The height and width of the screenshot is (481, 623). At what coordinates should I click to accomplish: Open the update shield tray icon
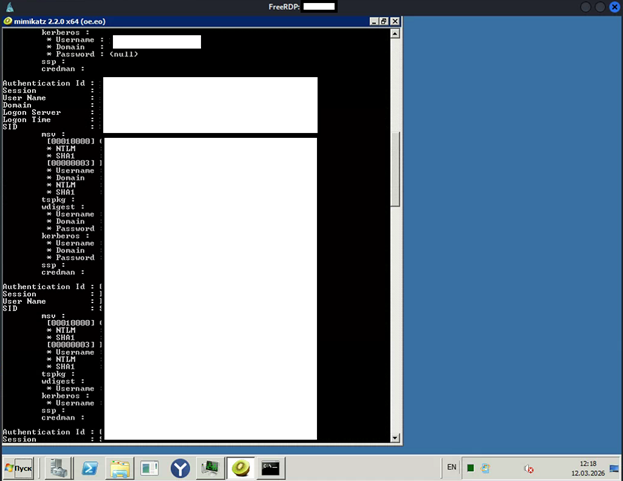pyautogui.click(x=485, y=468)
